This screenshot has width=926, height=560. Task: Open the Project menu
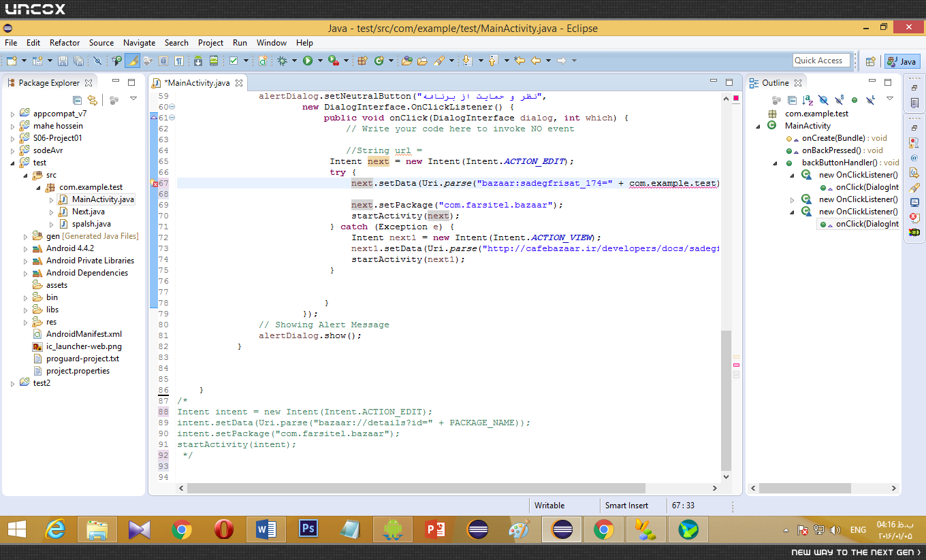[x=211, y=42]
